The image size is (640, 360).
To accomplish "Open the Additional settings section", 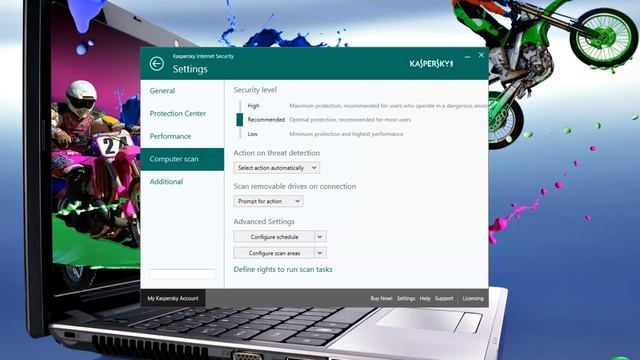I will point(166,182).
